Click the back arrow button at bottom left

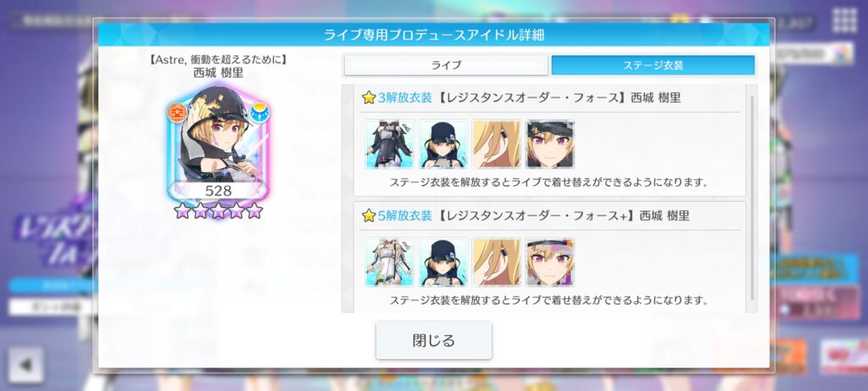[x=26, y=365]
